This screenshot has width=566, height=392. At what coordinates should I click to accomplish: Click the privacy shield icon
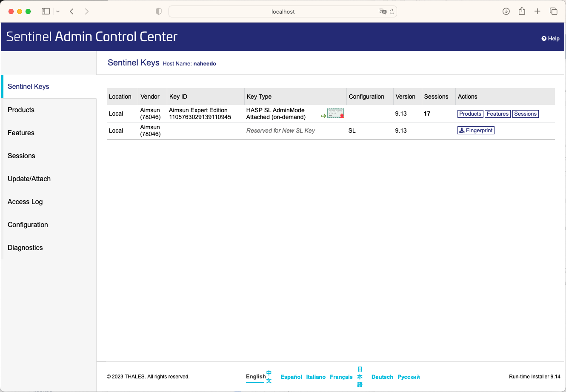coord(159,11)
